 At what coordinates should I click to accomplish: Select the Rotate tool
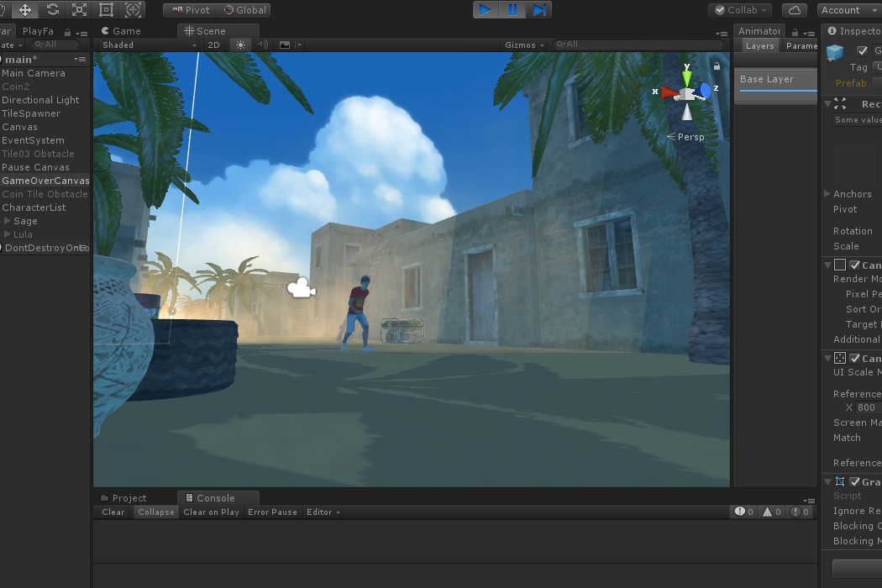(x=52, y=10)
